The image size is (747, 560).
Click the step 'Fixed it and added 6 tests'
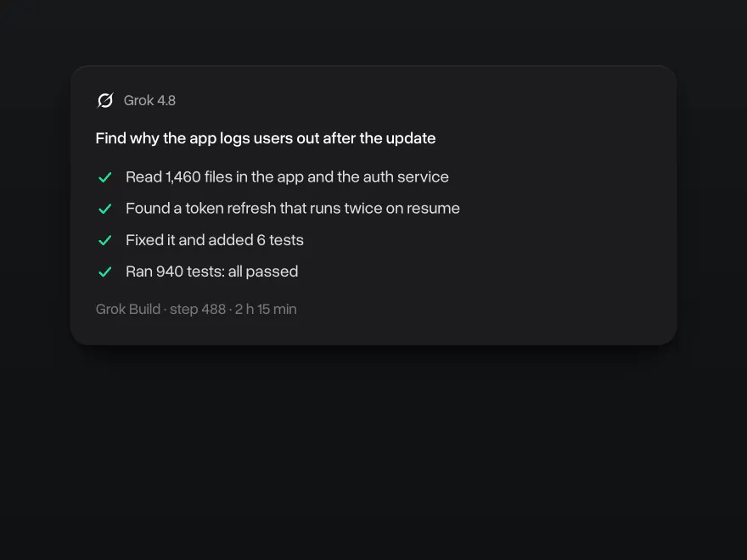click(x=215, y=240)
